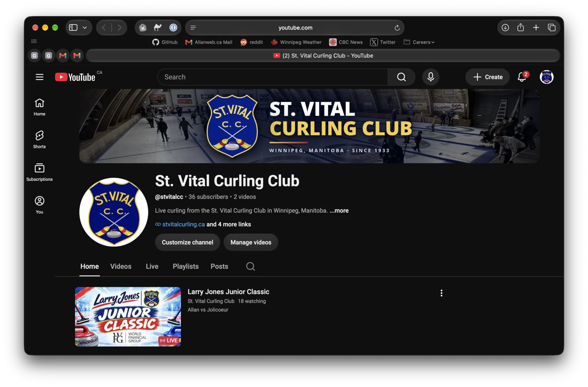This screenshot has width=588, height=387.
Task: Open the Larry Jones Junior Classic title
Action: (228, 292)
